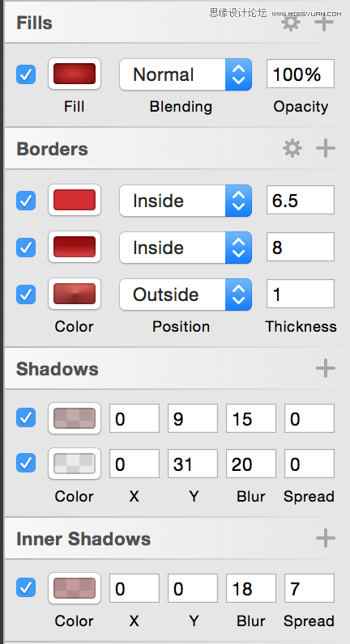Open the first shadow color swatch
Viewport: 350px width, 644px height.
click(x=75, y=418)
